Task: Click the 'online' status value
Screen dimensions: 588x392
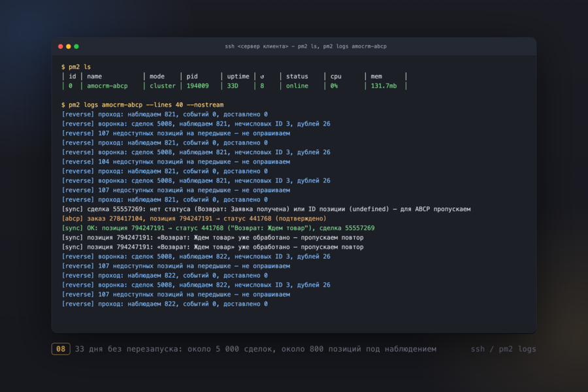Action: click(297, 86)
